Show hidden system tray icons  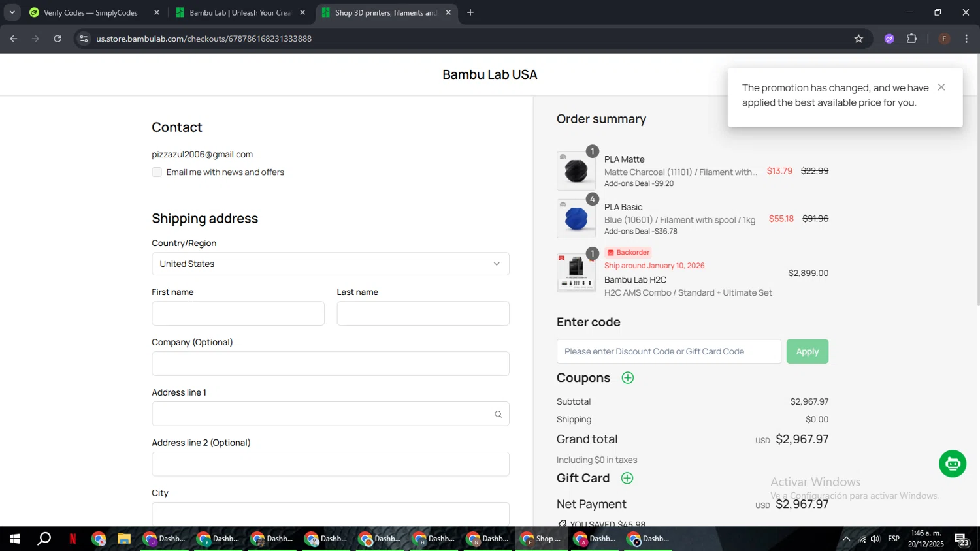click(x=846, y=539)
